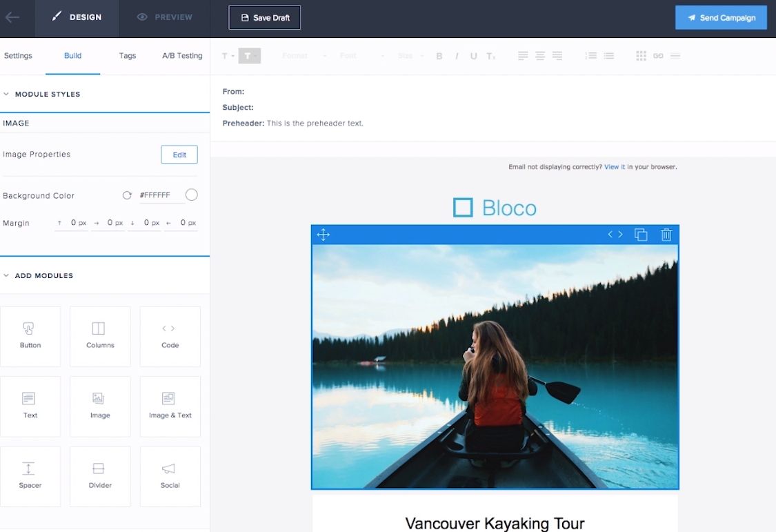
Task: Toggle underline text formatting
Action: pyautogui.click(x=473, y=56)
